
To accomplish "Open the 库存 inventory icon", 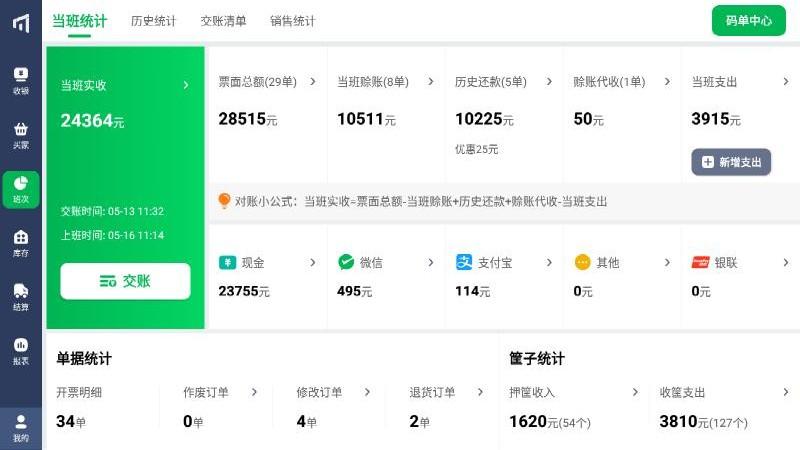I will click(20, 242).
